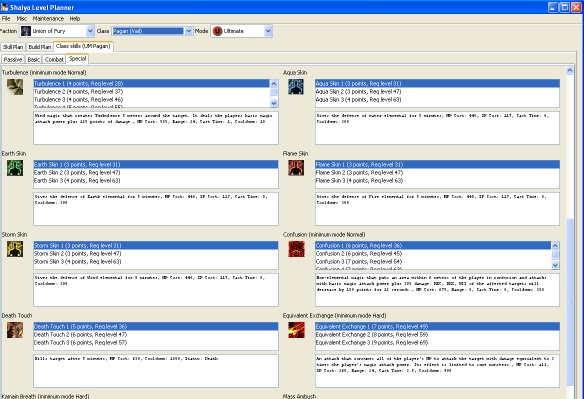Viewport: 584px width, 399px height.
Task: Select Turbulence 3 in the list
Action: click(x=152, y=99)
